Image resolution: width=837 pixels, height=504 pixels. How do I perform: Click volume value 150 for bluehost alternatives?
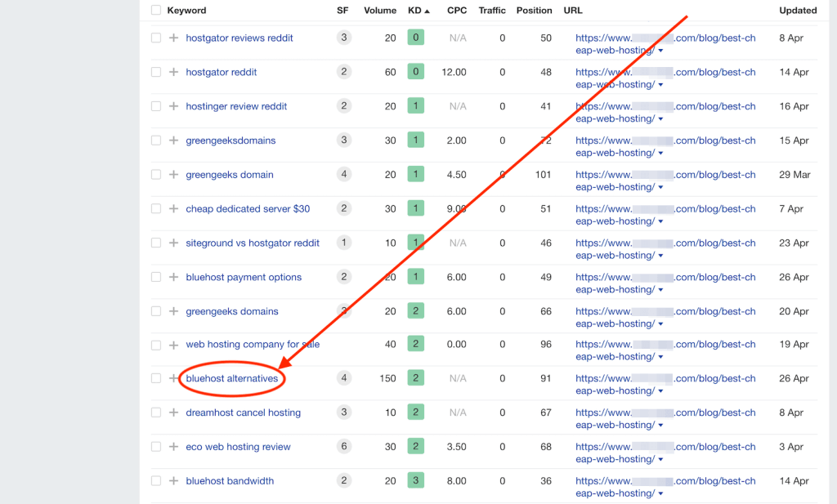[388, 378]
